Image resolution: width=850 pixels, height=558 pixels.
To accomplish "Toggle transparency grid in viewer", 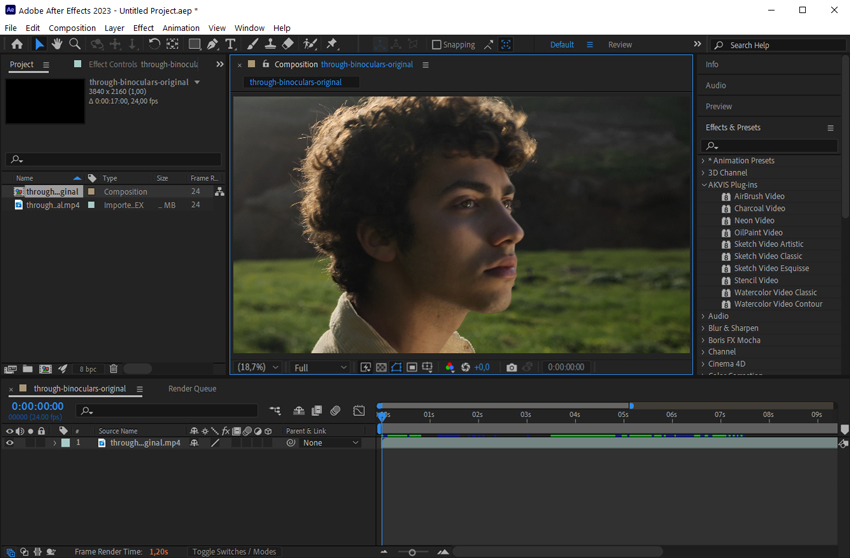I will [x=381, y=367].
